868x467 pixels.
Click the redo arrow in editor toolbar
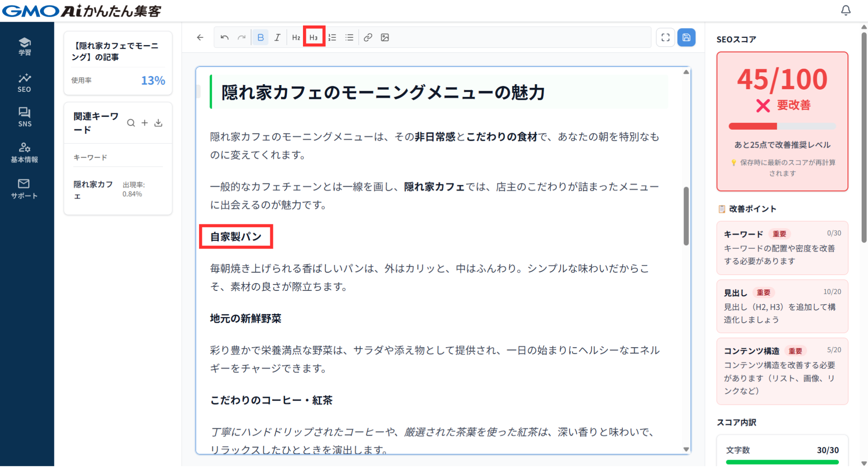tap(241, 37)
